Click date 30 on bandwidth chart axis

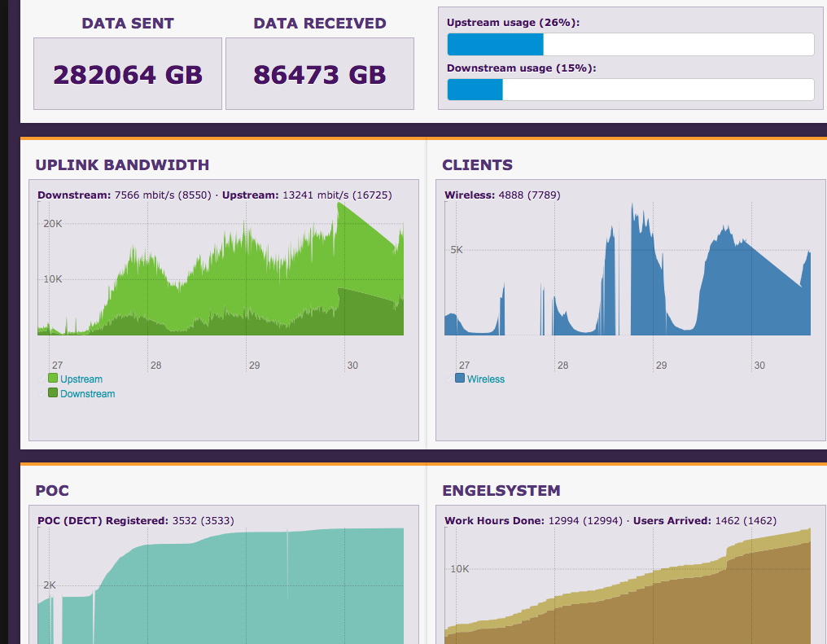352,365
